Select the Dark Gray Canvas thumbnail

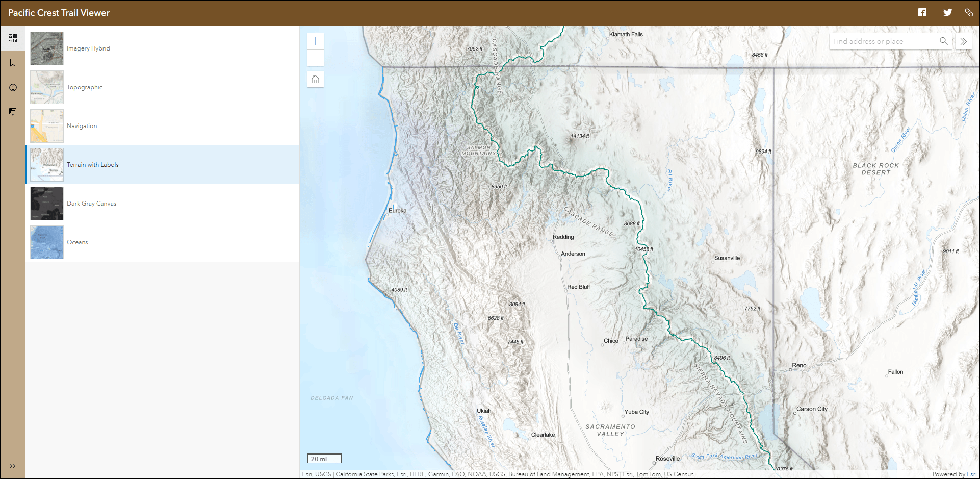pos(47,204)
